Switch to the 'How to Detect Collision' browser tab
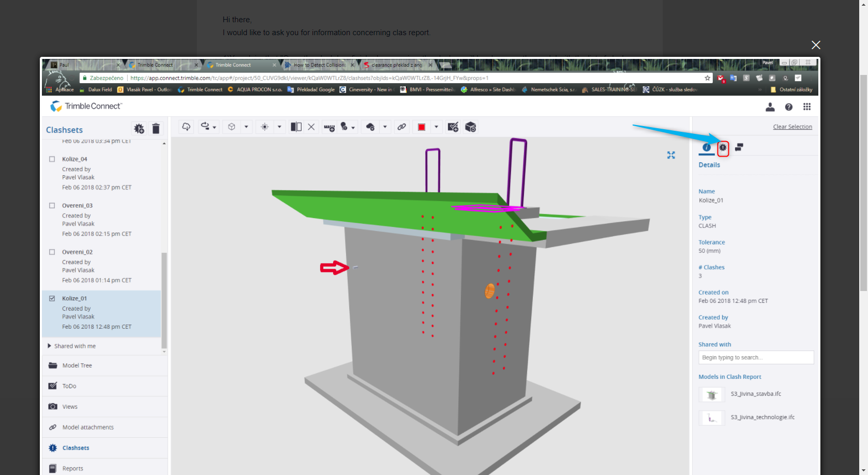This screenshot has height=475, width=868. click(317, 65)
